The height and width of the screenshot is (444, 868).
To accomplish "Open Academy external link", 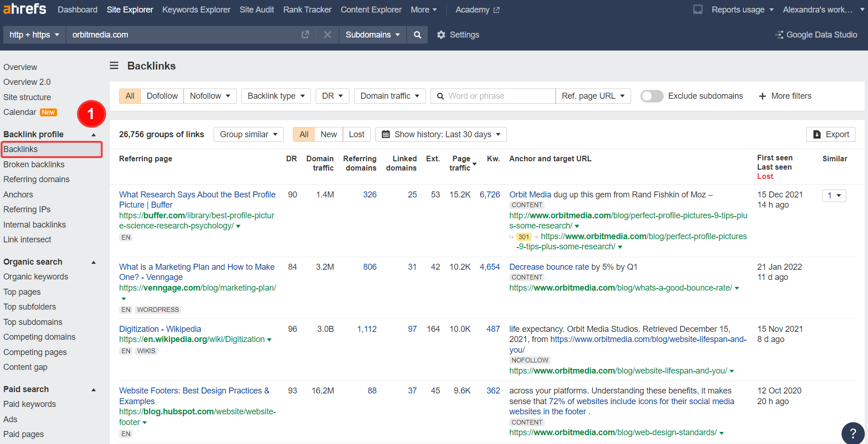I will click(x=477, y=10).
